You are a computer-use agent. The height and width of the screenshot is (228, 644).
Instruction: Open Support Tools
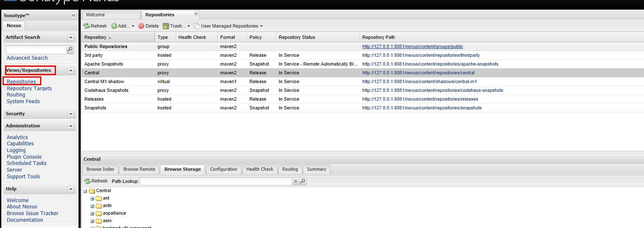point(23,177)
